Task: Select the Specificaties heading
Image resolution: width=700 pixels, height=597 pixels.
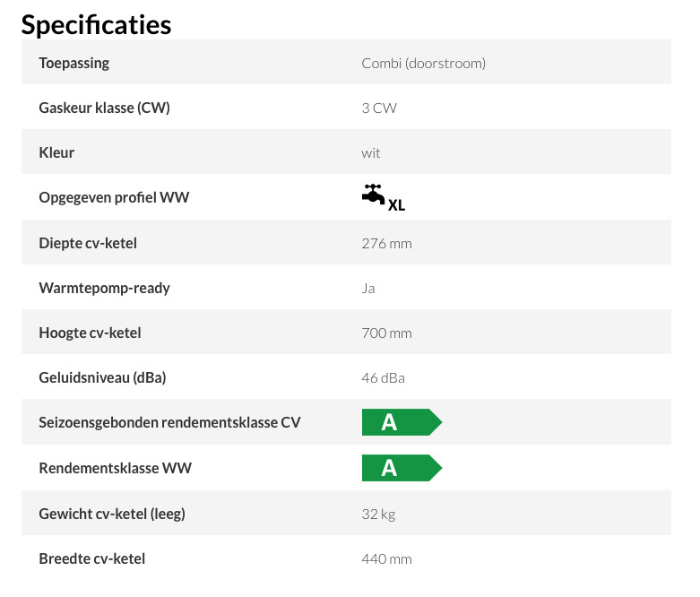Action: pos(96,24)
